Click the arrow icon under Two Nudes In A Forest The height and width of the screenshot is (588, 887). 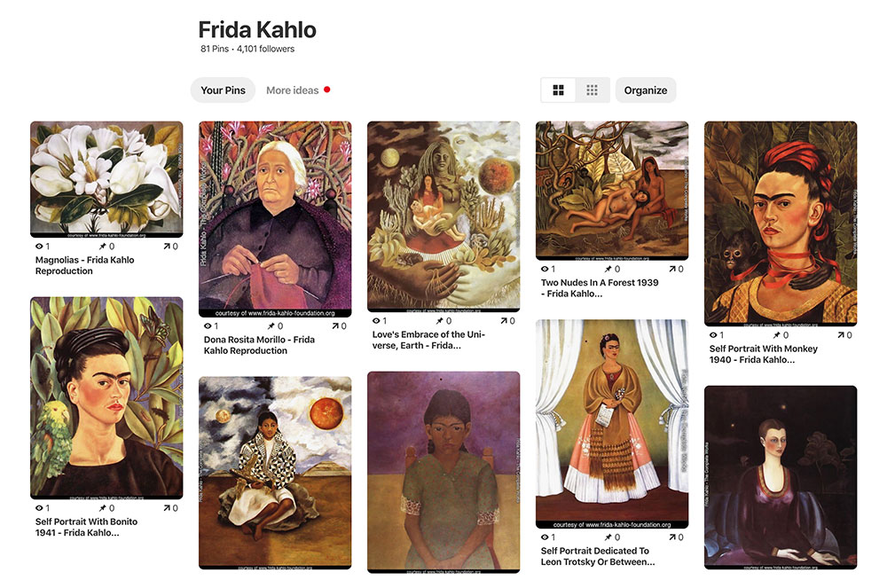click(x=672, y=269)
